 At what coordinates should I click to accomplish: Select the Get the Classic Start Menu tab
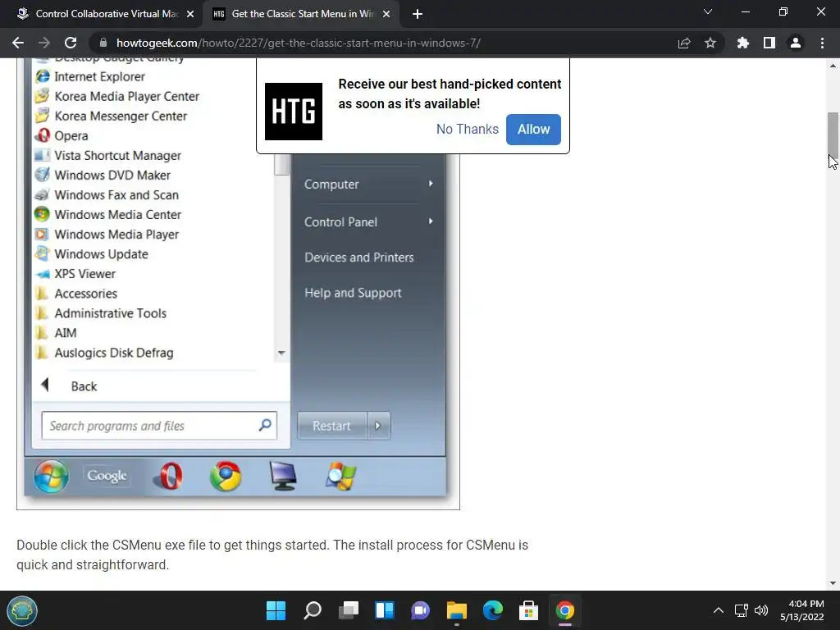pyautogui.click(x=300, y=14)
